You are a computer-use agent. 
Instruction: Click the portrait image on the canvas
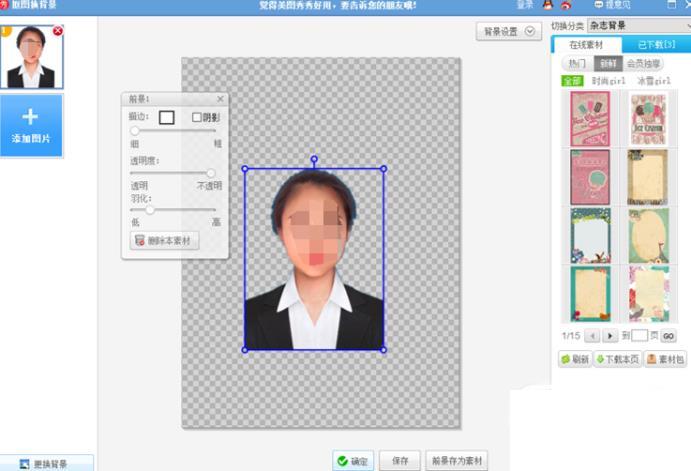[314, 260]
